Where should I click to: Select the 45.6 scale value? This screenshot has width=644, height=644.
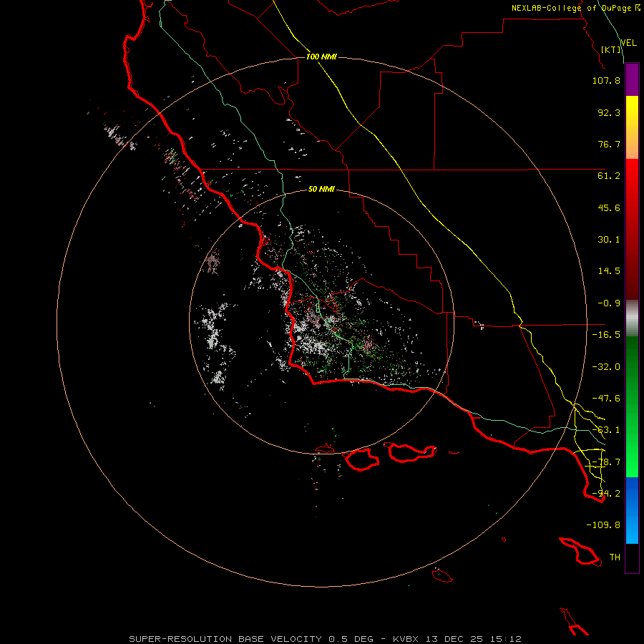coord(609,208)
